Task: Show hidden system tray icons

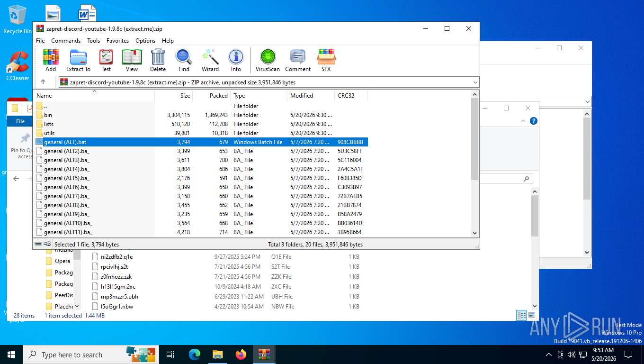Action: 549,355
